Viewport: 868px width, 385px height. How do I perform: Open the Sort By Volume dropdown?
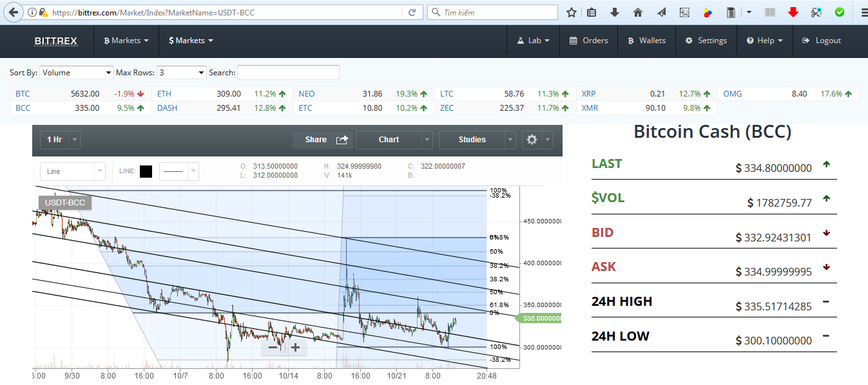(x=77, y=73)
